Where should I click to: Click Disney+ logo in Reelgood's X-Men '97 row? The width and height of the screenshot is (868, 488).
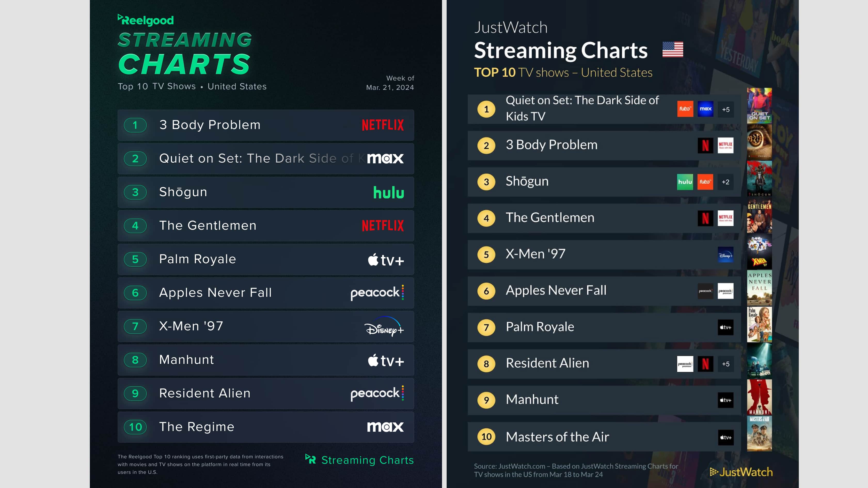tap(384, 327)
